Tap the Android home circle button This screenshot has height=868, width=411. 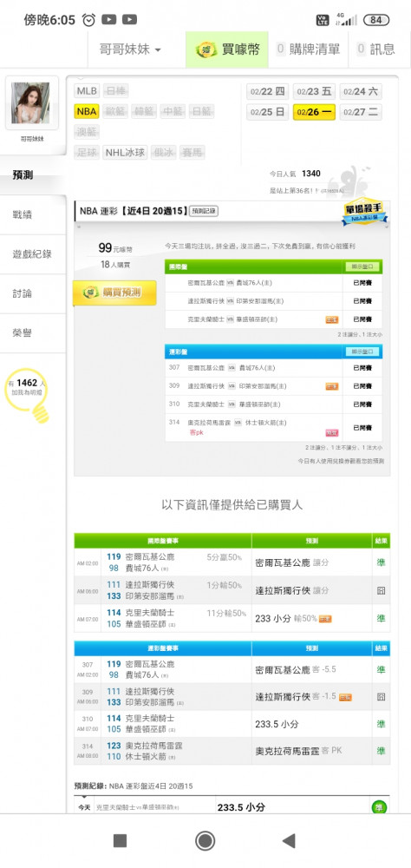205,841
